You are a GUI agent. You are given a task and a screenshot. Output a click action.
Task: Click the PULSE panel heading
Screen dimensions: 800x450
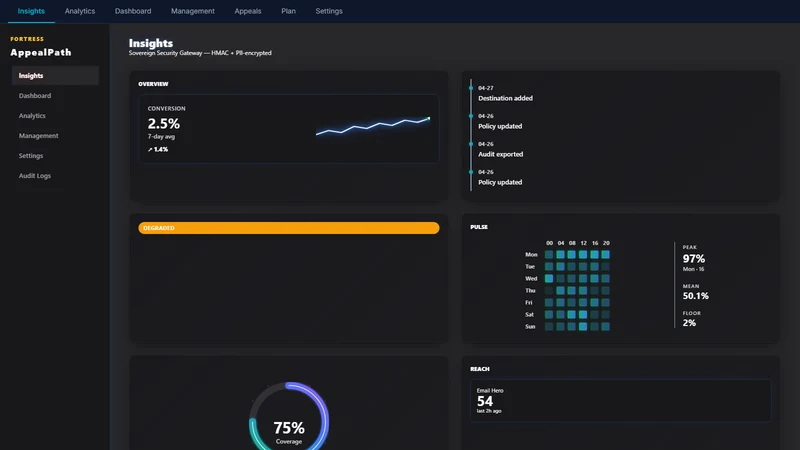click(x=479, y=227)
